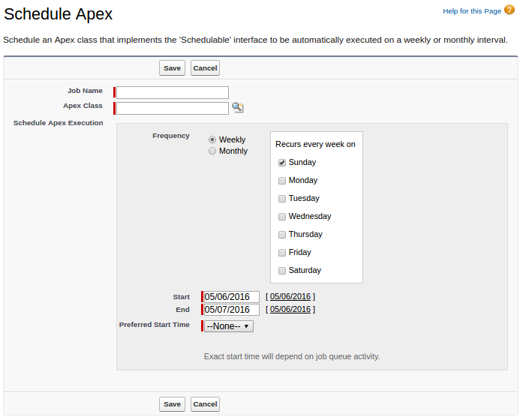Click into the End date field
Viewport: 520px width, 420px height.
(231, 310)
